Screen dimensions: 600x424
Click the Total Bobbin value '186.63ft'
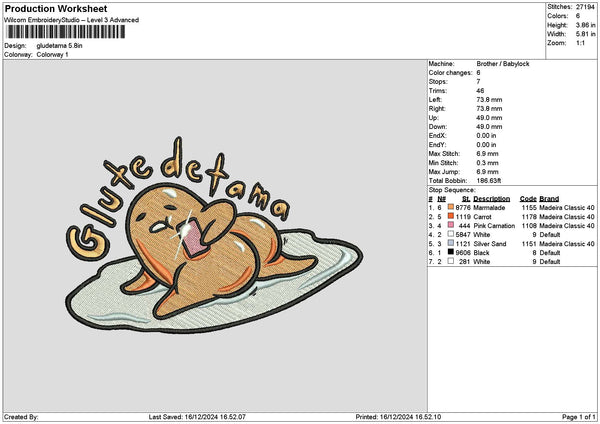click(x=489, y=181)
